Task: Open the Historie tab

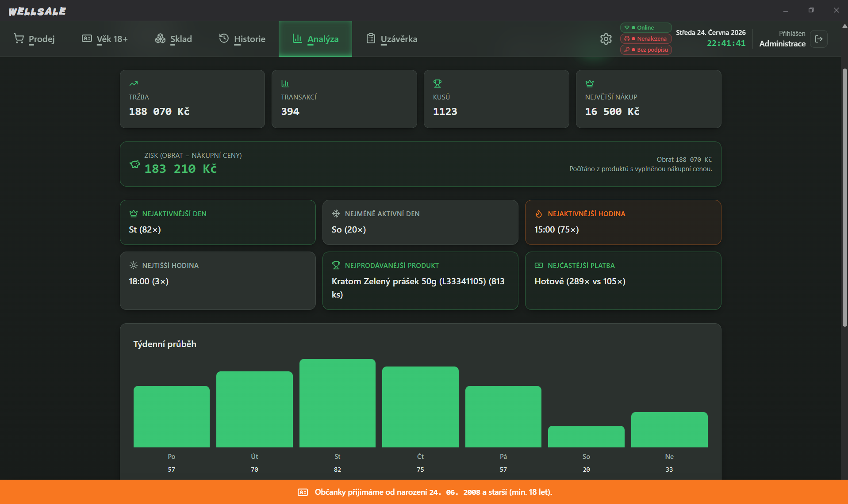Action: click(242, 39)
